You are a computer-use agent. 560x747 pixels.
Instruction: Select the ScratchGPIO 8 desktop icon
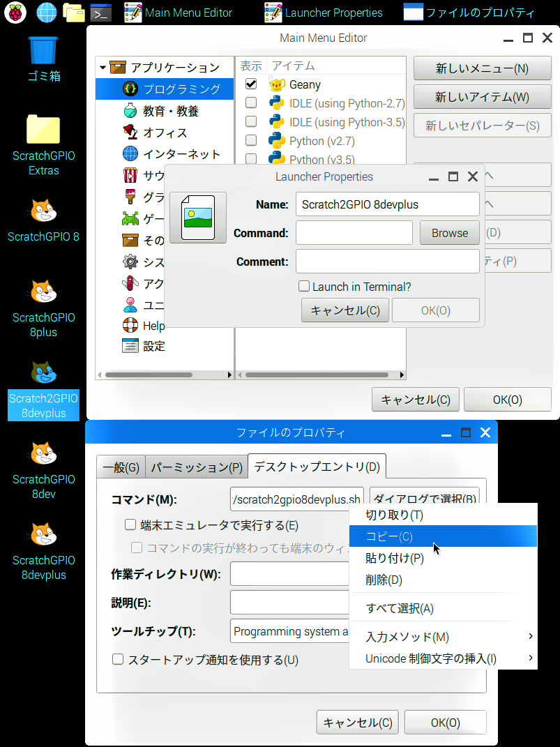(x=43, y=220)
